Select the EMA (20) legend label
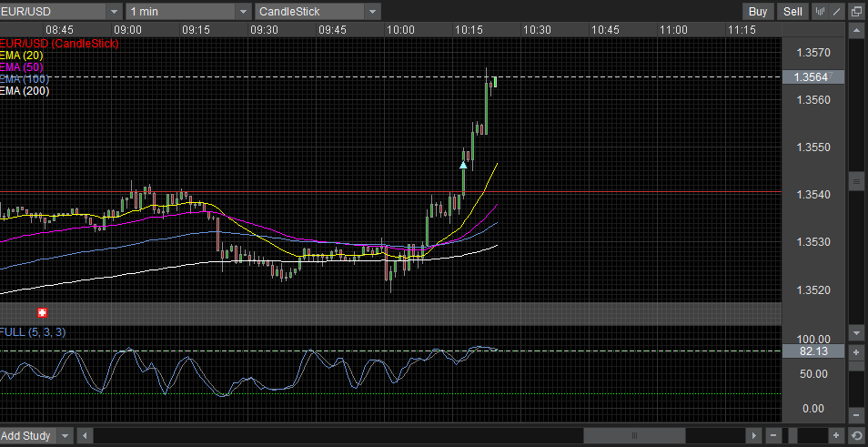The image size is (868, 447). point(22,55)
